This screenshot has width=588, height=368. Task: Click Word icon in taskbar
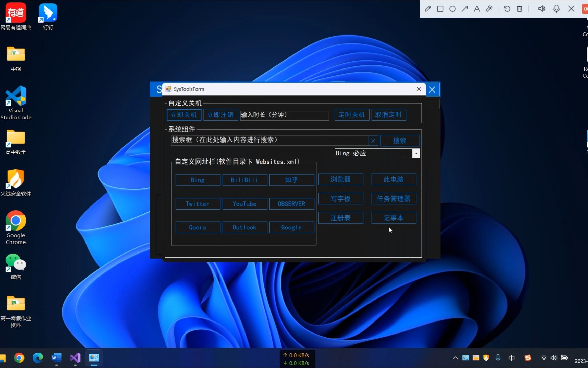point(56,358)
